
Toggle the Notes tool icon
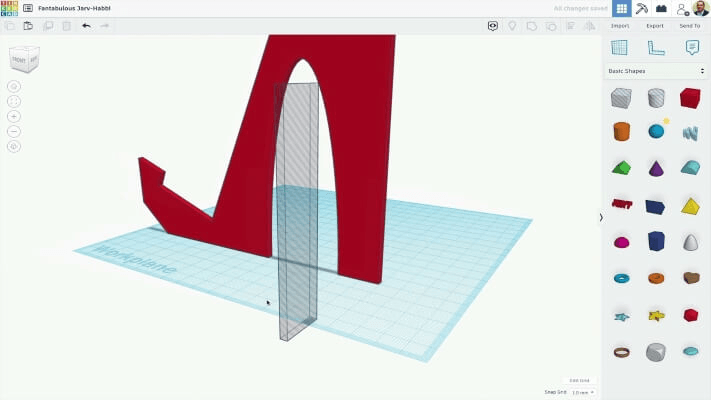pos(691,47)
